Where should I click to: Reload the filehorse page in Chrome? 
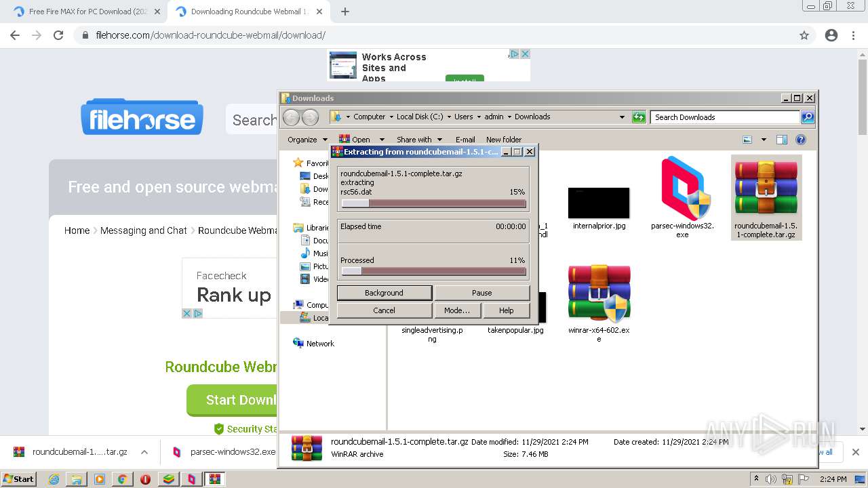pos(58,35)
